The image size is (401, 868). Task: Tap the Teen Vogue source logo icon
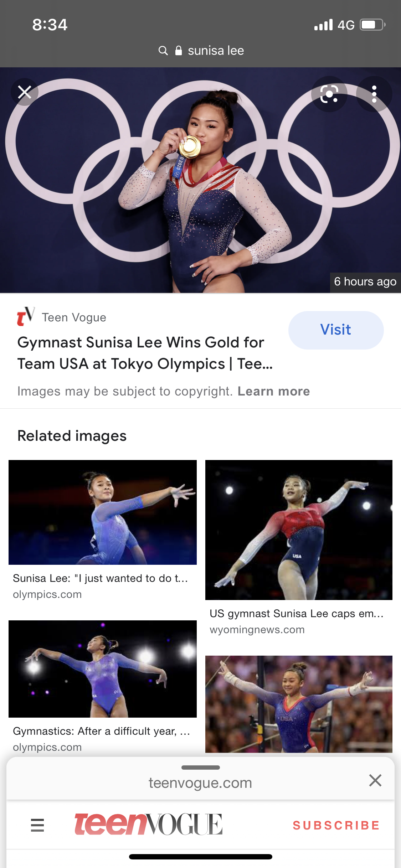point(26,316)
